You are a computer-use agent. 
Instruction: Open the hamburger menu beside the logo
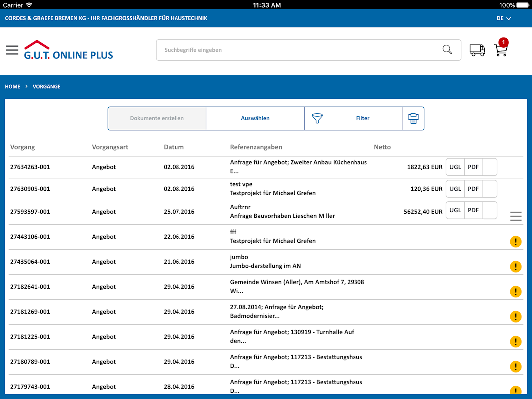pos(12,50)
